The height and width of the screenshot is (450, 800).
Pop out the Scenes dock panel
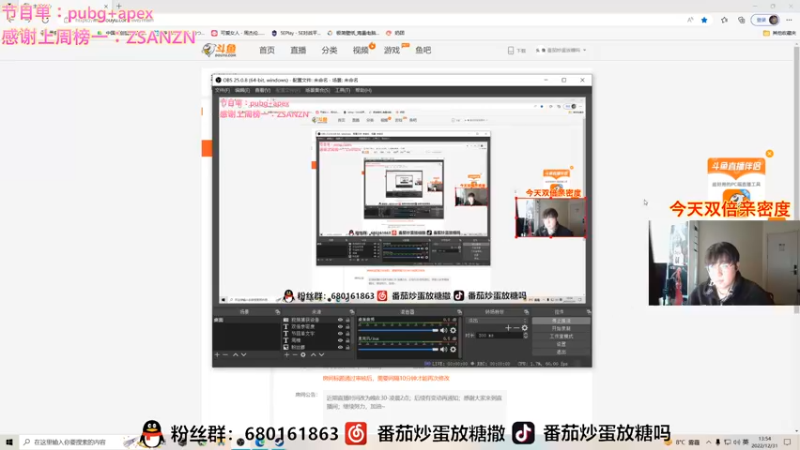277,311
